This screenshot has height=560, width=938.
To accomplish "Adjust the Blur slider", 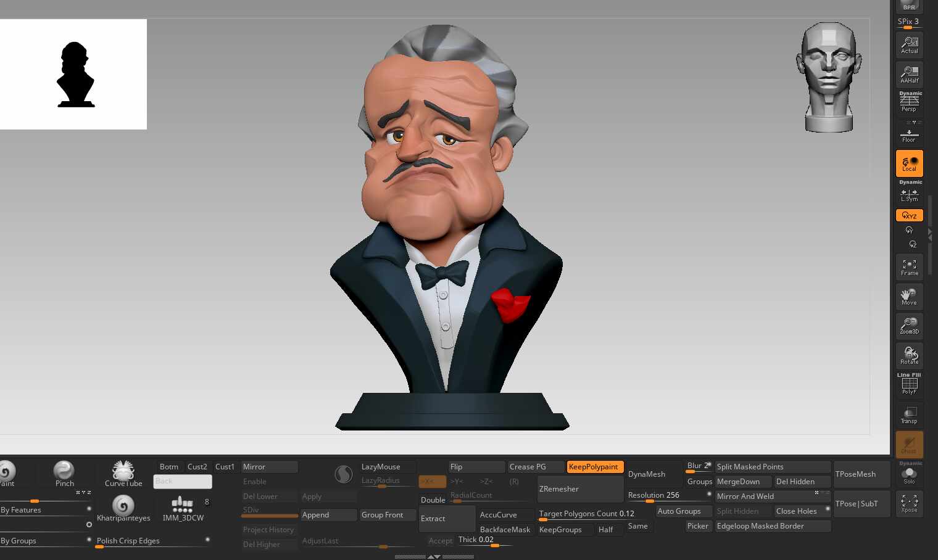I will click(699, 466).
